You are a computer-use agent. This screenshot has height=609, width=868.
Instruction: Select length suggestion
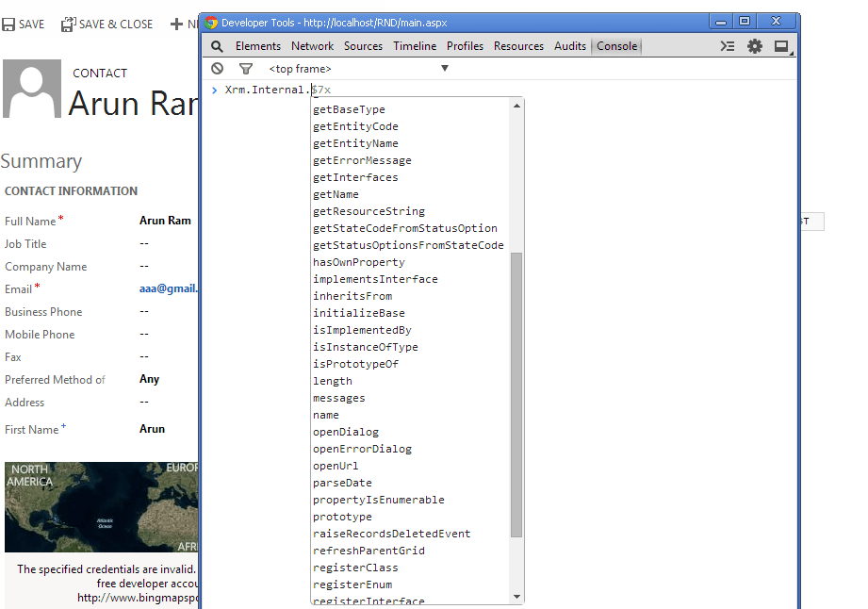[332, 382]
